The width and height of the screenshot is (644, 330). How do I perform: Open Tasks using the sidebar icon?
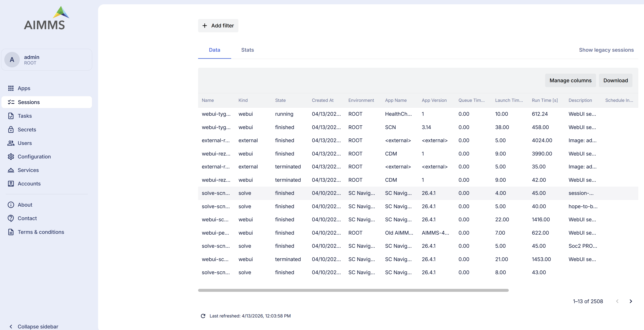pyautogui.click(x=11, y=116)
